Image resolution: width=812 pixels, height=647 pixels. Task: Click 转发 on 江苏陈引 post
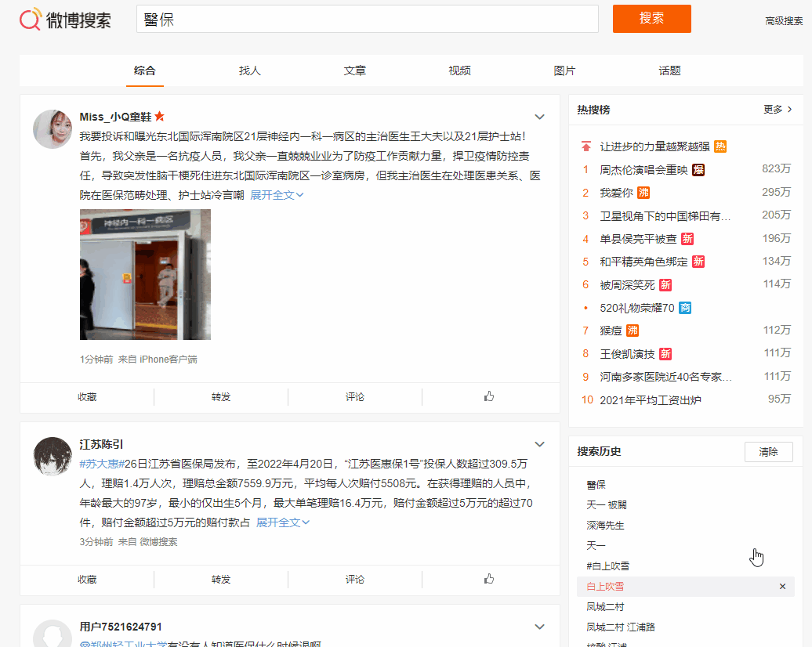(221, 580)
